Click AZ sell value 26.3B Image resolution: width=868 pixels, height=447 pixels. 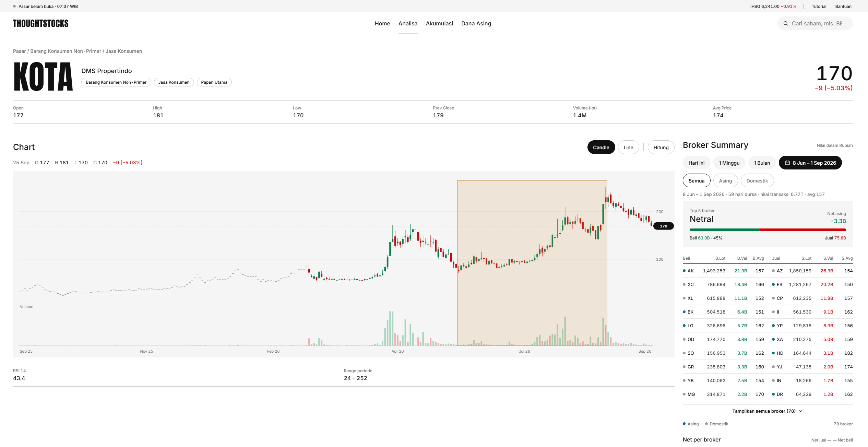tap(827, 271)
